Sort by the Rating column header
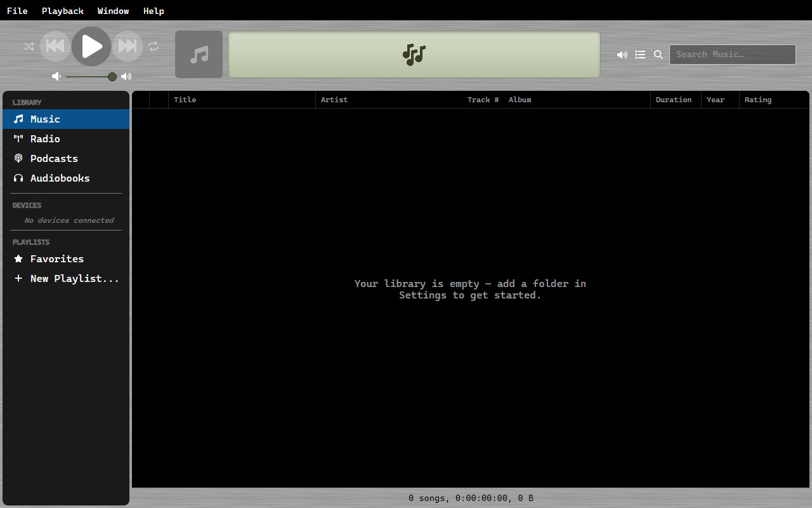Screen dimensions: 812x508 point(774,100)
